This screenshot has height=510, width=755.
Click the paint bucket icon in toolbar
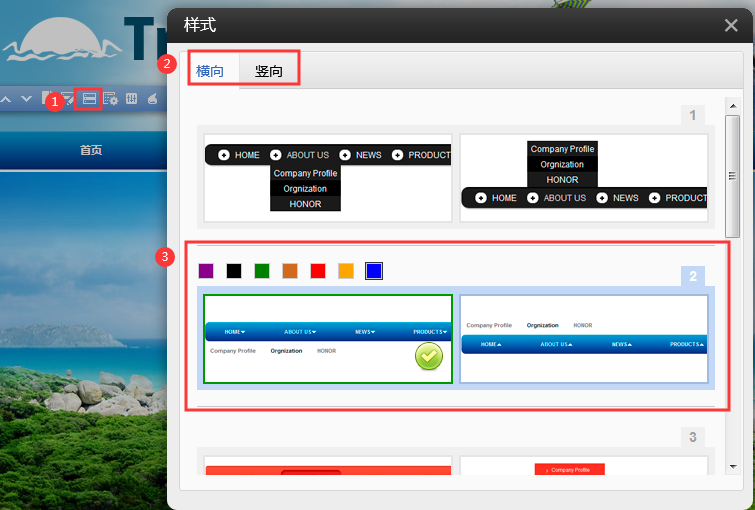pos(152,99)
